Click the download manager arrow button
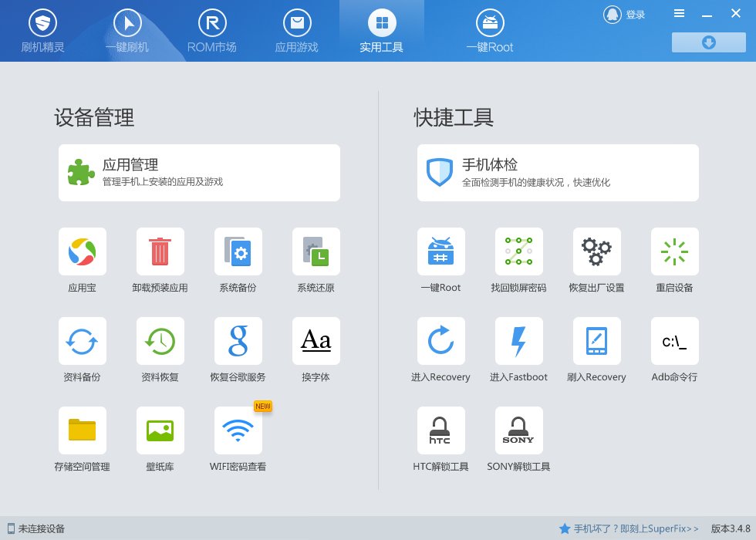756x540 pixels. 709,42
